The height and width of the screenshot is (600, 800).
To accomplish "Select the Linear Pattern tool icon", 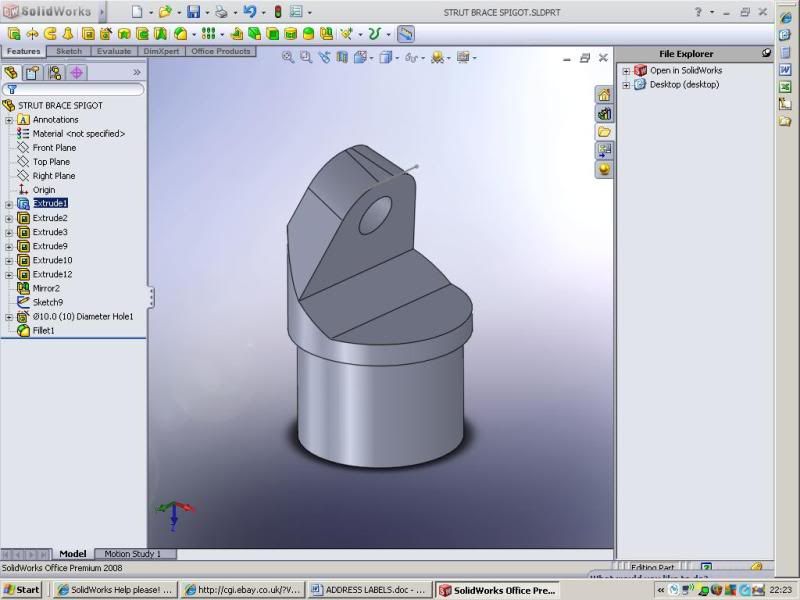I will coord(208,34).
